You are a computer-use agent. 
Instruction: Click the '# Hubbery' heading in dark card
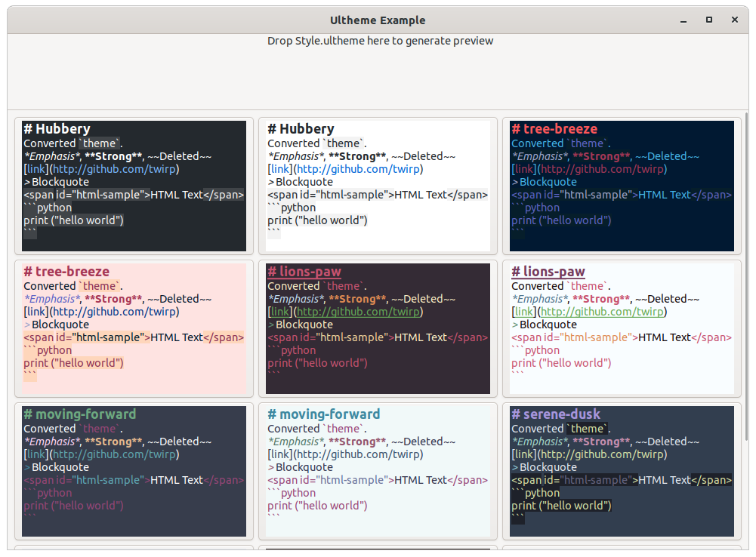pos(57,129)
